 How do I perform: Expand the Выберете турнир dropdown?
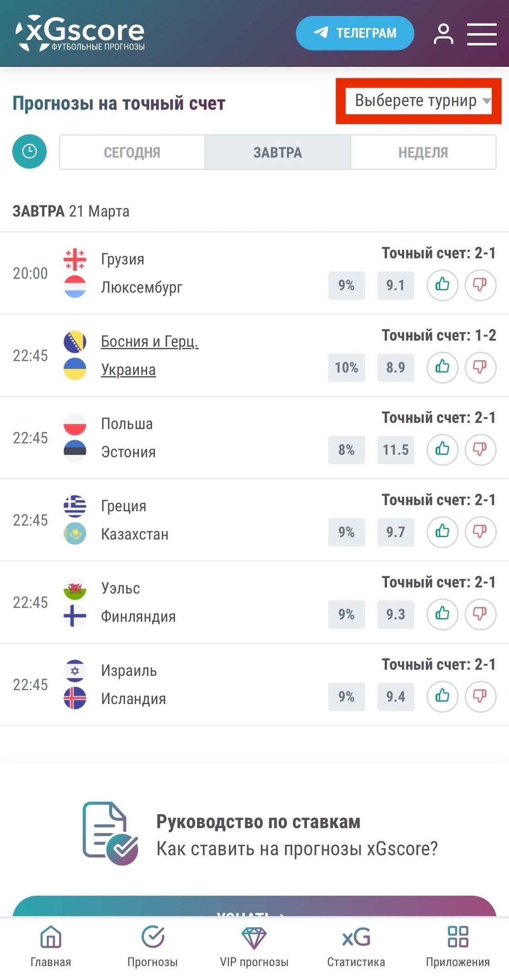pos(418,101)
